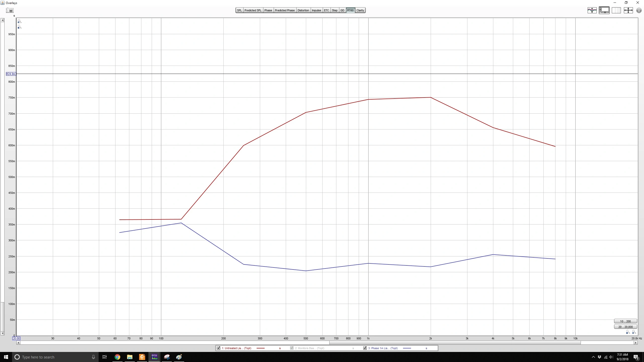Open Chrome from the Windows taskbar

pos(117,357)
